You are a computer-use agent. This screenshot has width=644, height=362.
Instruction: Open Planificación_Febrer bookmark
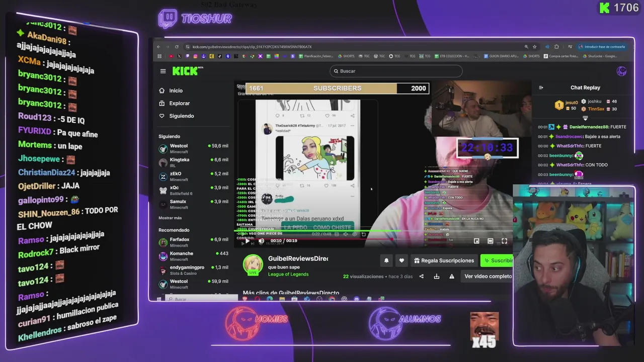tap(315, 56)
